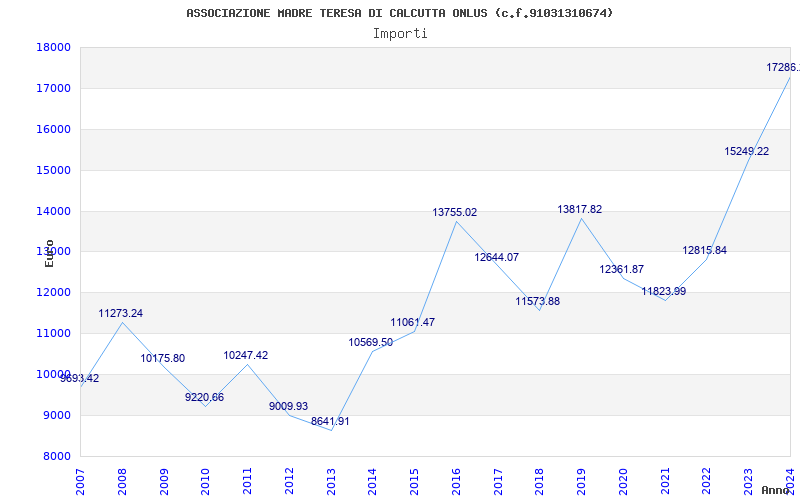
Task: Click the data label 9009.93
Action: [x=289, y=406]
